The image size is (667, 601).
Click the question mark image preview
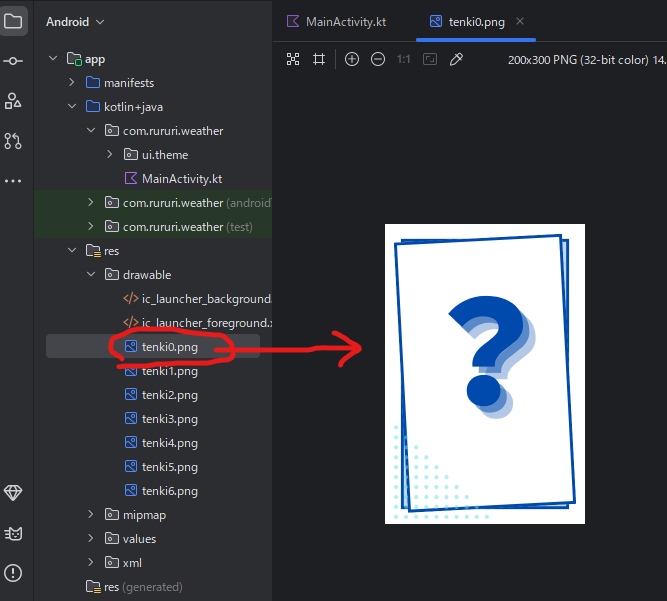tap(485, 374)
